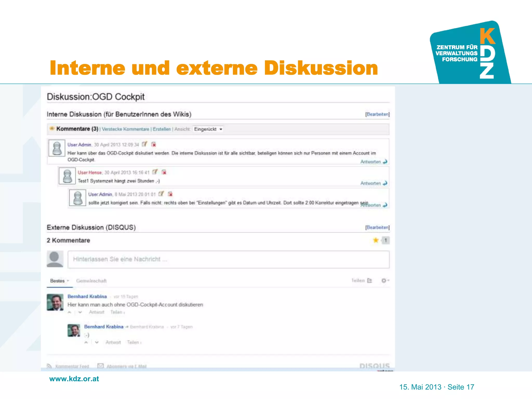
Task: Click the Kommentar Feed RSS icon
Action: pyautogui.click(x=49, y=366)
